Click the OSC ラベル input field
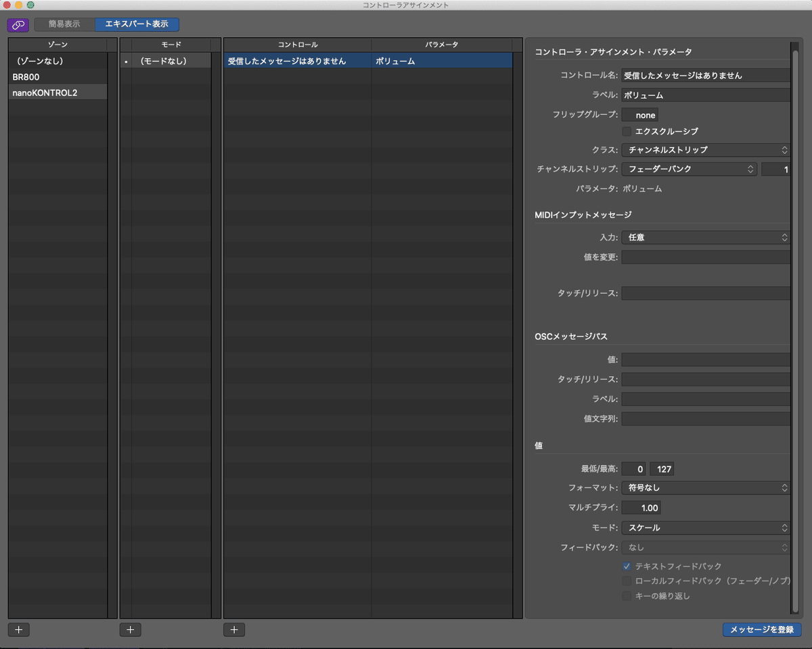Viewport: 812px width, 649px height. point(706,399)
